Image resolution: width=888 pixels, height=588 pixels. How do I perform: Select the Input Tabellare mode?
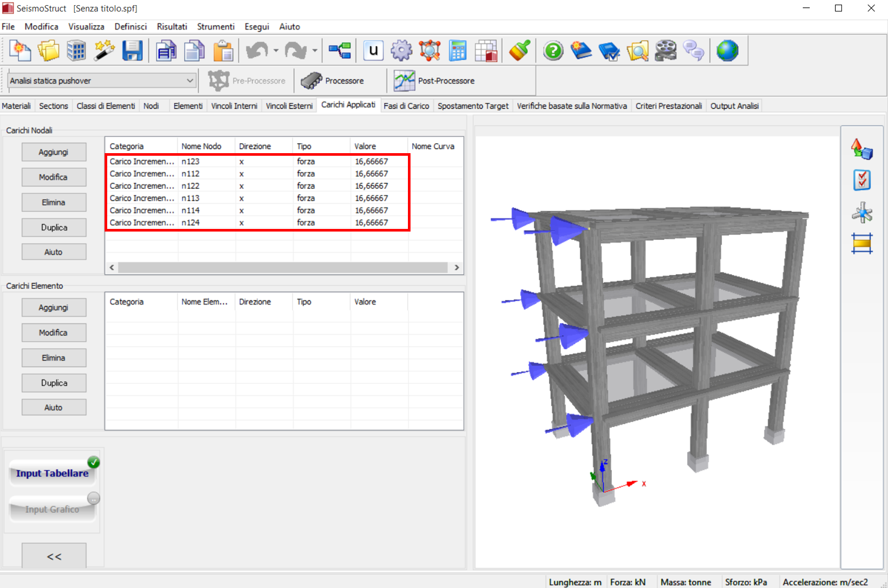(x=52, y=473)
